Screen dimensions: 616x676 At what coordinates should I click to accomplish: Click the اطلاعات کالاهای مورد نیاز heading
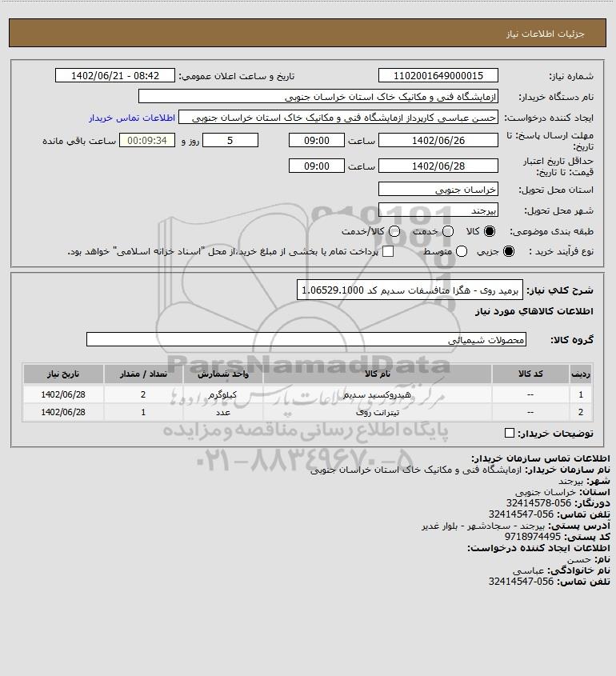pos(534,311)
